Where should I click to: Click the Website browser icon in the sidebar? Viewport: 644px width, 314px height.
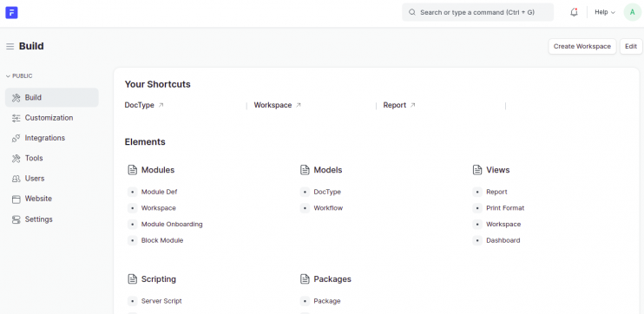coord(16,200)
